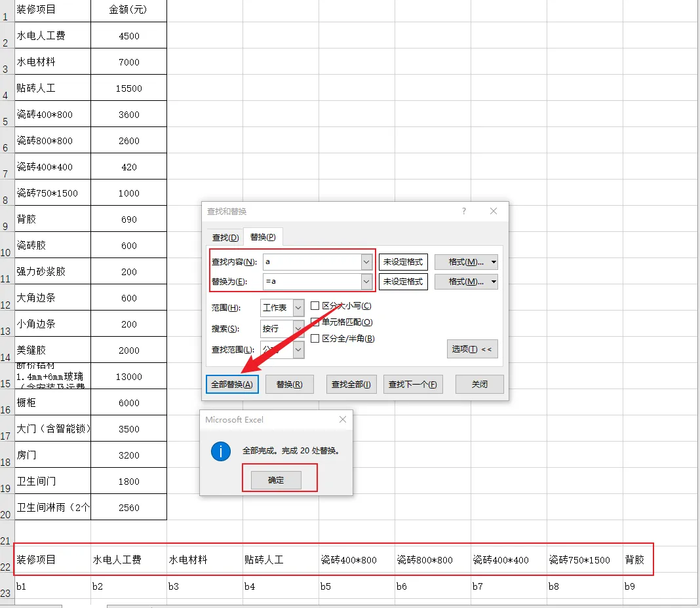This screenshot has height=608, width=700.
Task: Toggle the 区分全/半角(B) checkbox
Action: coord(315,338)
